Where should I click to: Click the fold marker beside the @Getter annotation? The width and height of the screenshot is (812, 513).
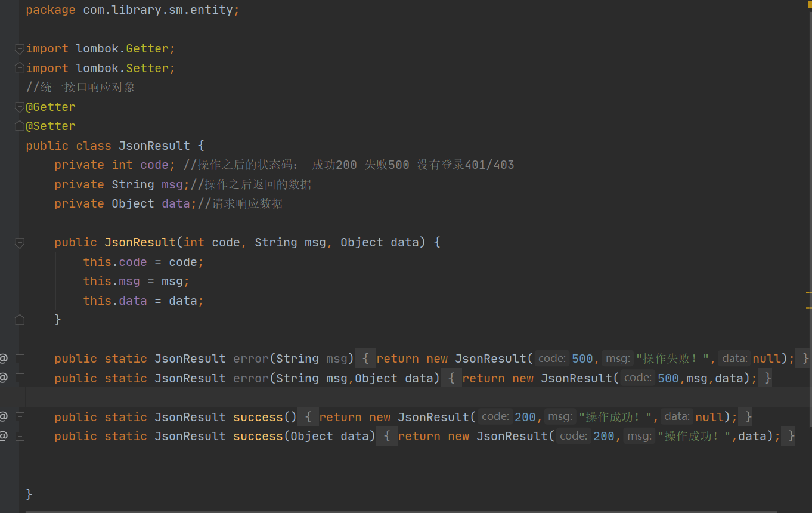20,107
